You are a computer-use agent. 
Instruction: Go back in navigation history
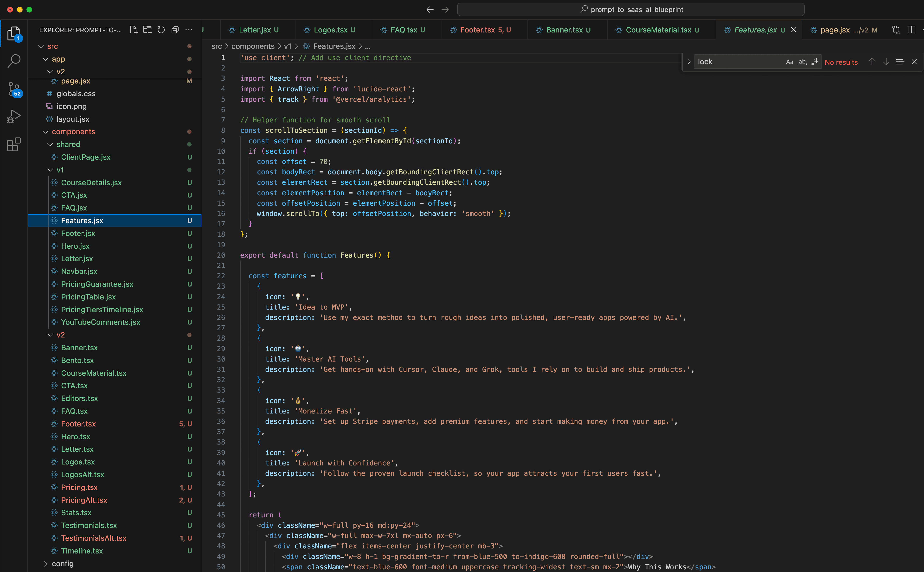pos(430,9)
